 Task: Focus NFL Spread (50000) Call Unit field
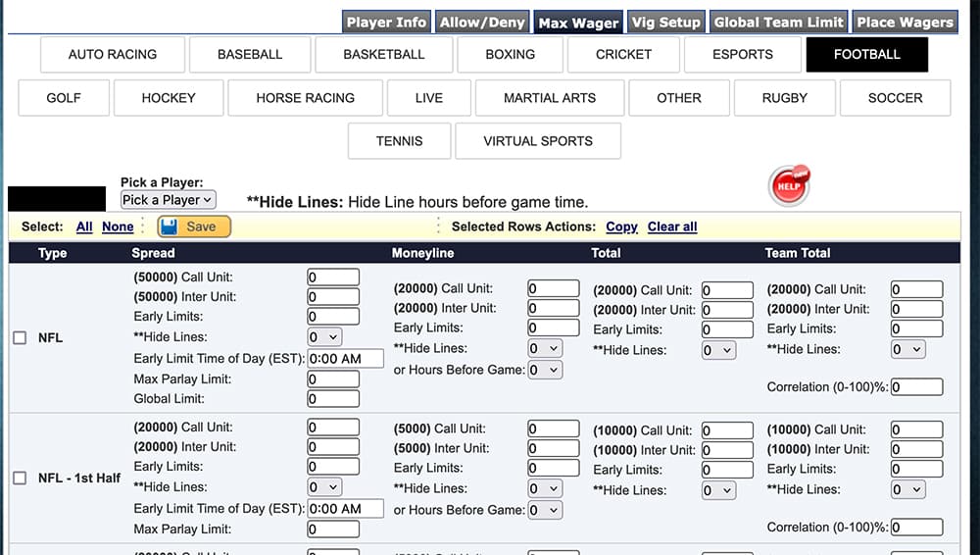tap(333, 277)
